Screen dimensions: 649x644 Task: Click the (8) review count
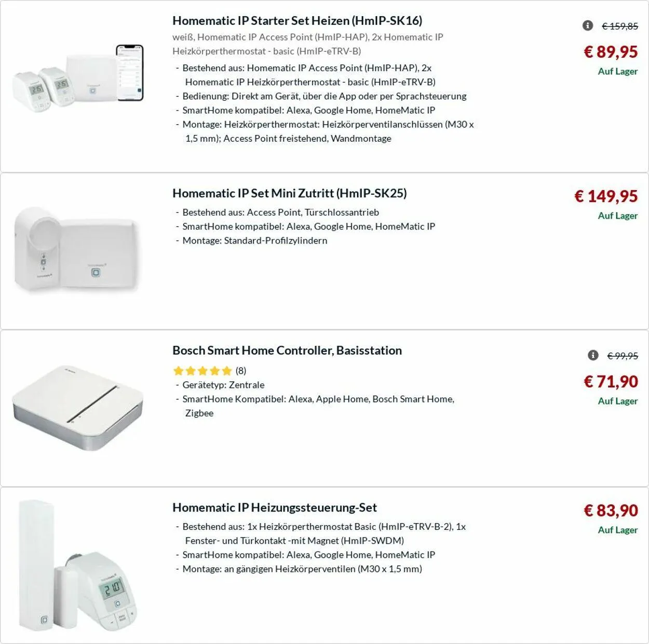tap(241, 371)
